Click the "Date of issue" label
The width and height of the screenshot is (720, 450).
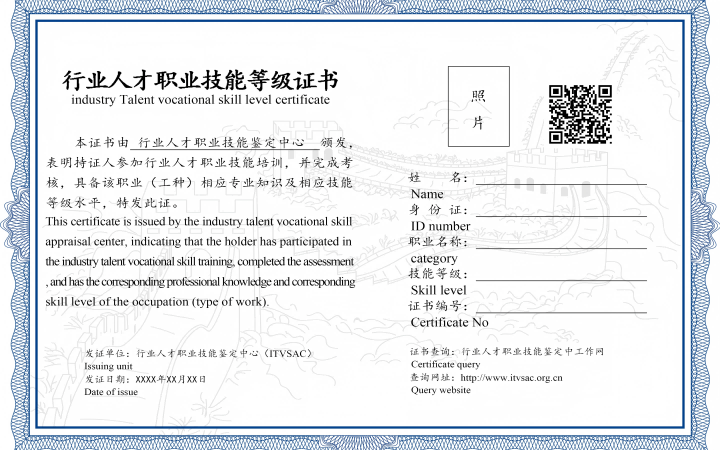point(111,392)
